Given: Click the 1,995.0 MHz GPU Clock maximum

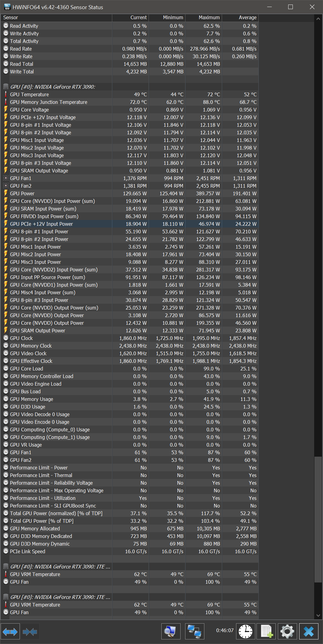Looking at the screenshot, I should click(206, 338).
